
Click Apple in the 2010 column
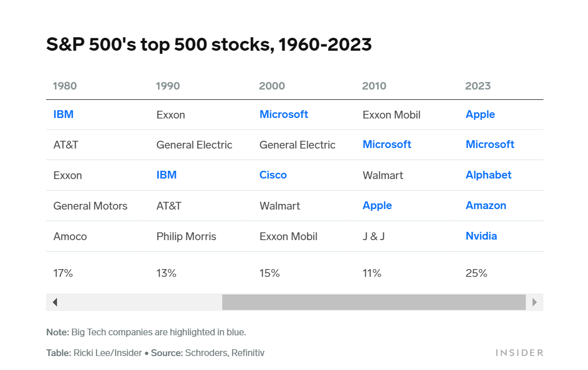click(377, 205)
